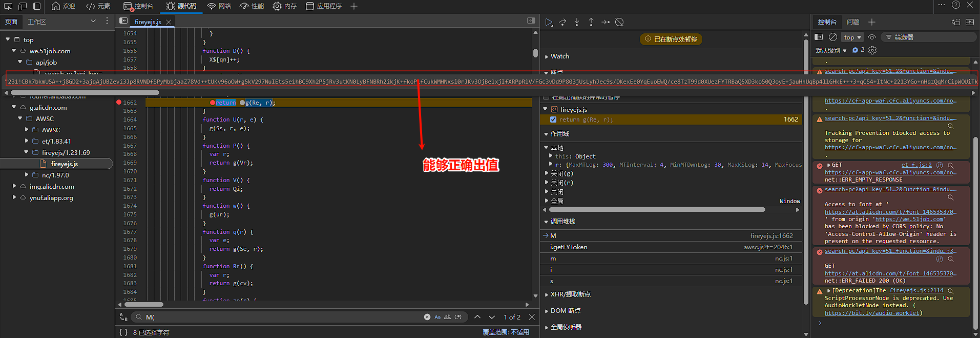The width and height of the screenshot is (980, 338).
Task: Step into next function call
Action: coord(577,22)
